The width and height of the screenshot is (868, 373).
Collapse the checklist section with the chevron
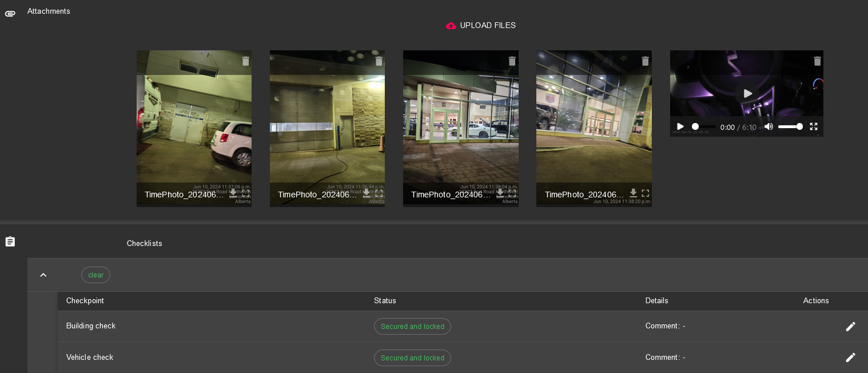click(x=43, y=275)
